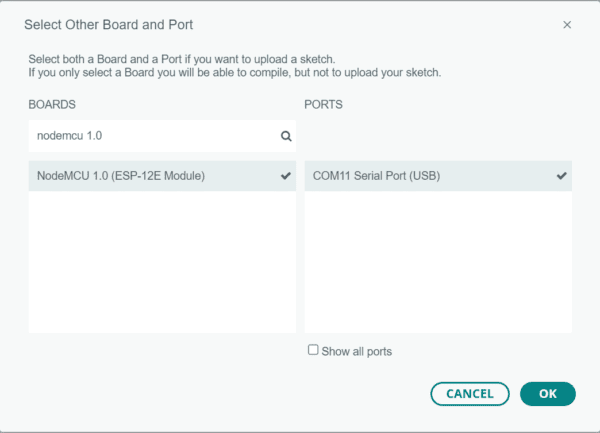
Task: Dismiss the dialog using CANCEL button
Action: pos(470,394)
